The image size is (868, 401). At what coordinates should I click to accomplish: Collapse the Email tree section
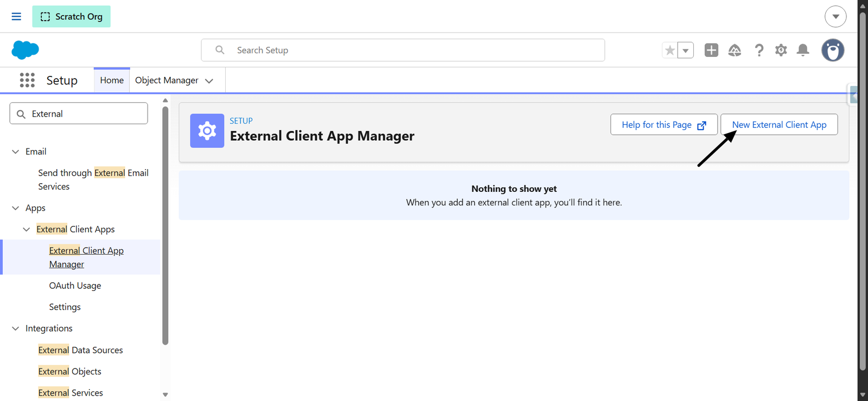point(15,152)
